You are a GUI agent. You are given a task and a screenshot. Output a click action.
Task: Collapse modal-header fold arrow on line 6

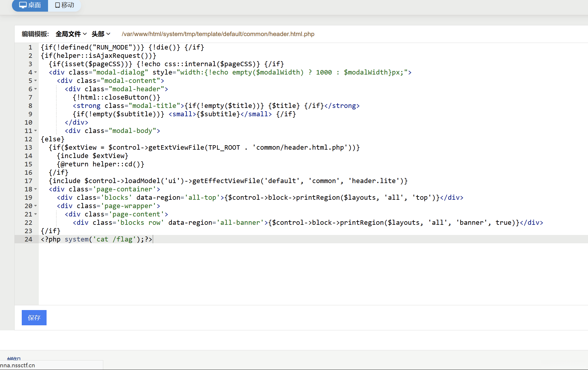click(x=36, y=89)
